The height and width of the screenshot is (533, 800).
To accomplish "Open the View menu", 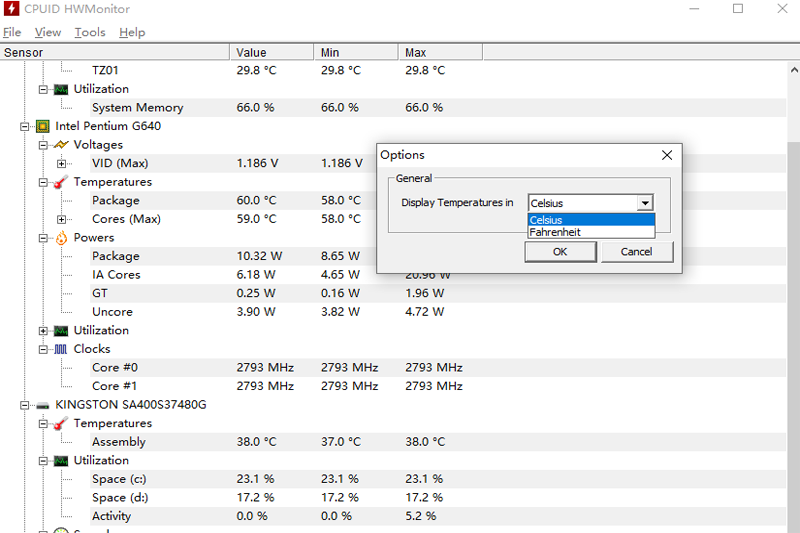I will [48, 33].
